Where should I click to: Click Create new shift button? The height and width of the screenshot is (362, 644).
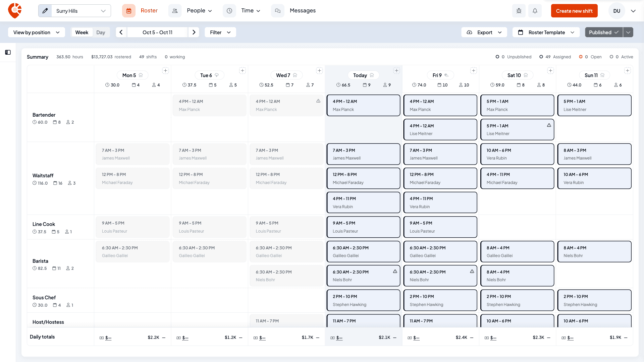(574, 11)
